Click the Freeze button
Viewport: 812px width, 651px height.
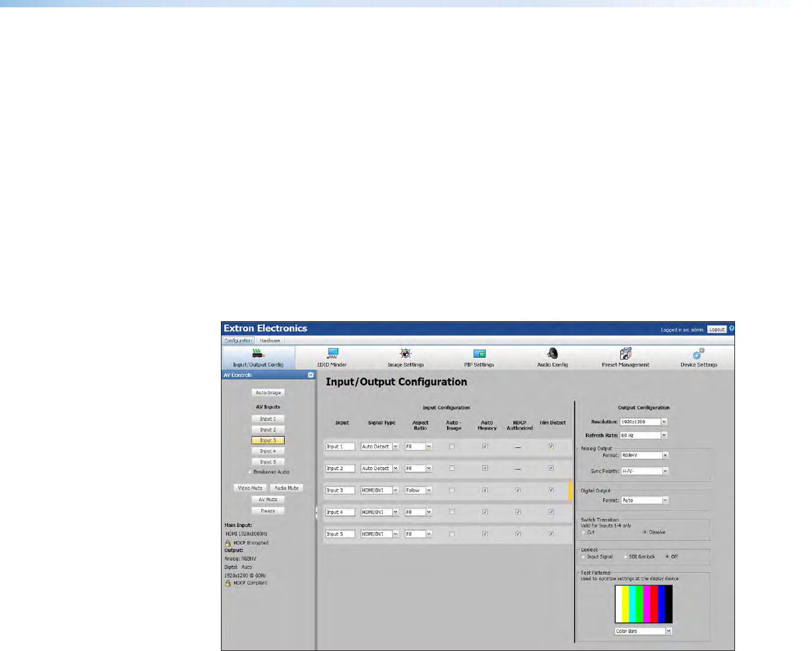tap(268, 511)
